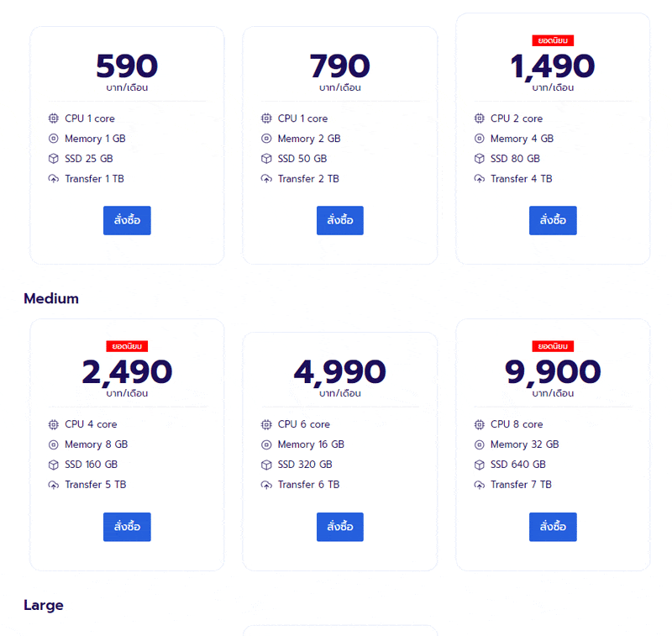The height and width of the screenshot is (636, 672).
Task: Click the 4,990 price text
Action: pyautogui.click(x=340, y=371)
